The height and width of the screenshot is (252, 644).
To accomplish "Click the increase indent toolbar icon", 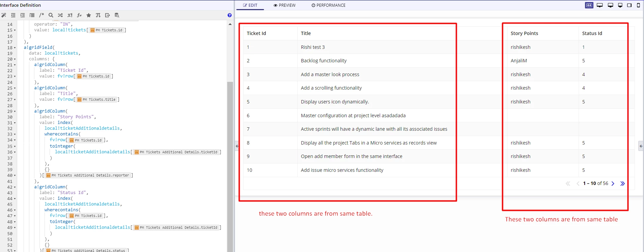I will [23, 15].
